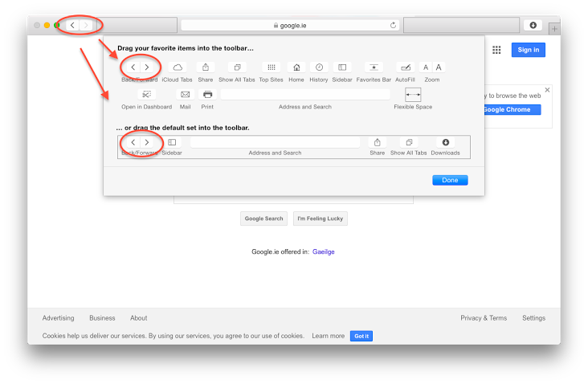This screenshot has height=384, width=588.
Task: Click the Sign in button
Action: click(x=529, y=50)
